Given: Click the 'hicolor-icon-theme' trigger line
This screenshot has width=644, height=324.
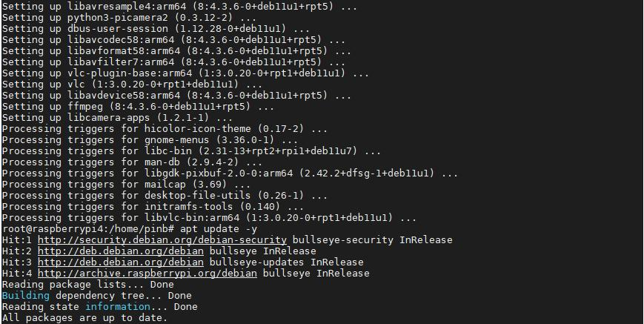Looking at the screenshot, I should [165, 128].
